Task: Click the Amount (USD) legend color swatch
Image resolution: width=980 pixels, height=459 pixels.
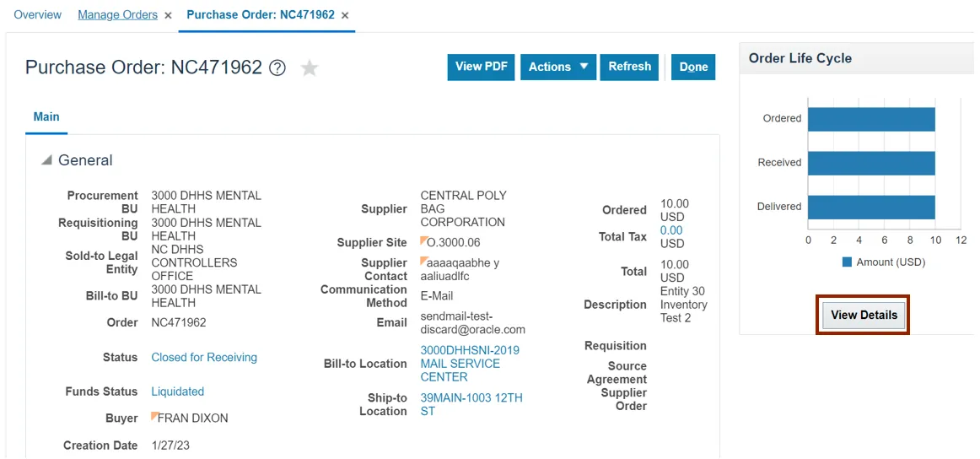Action: pyautogui.click(x=847, y=262)
